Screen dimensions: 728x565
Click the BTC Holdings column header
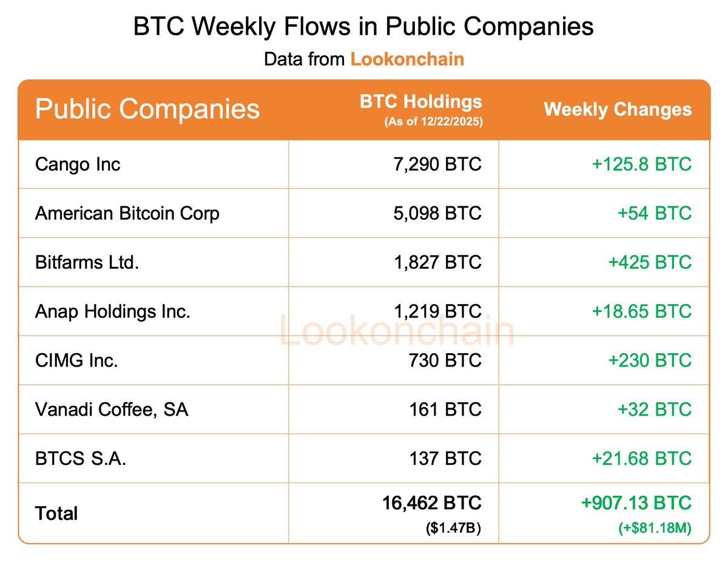point(420,102)
